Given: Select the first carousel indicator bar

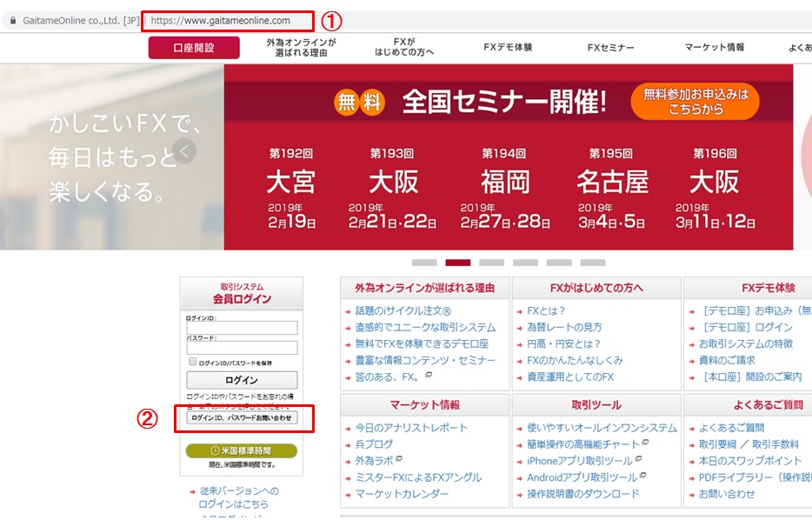Looking at the screenshot, I should click(x=424, y=263).
